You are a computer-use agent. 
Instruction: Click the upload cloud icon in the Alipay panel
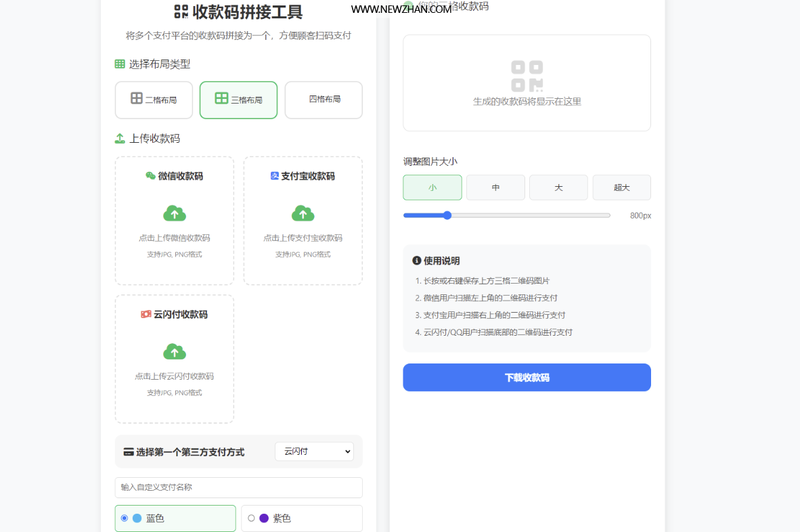click(303, 213)
